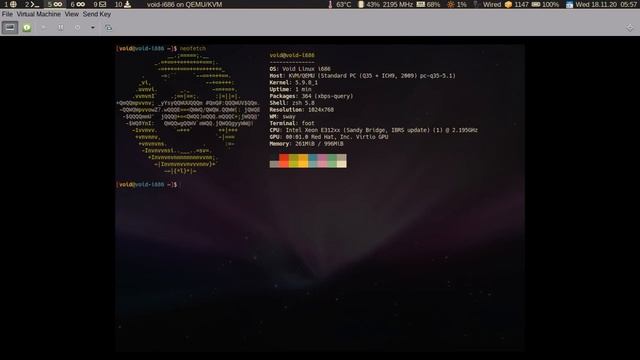Click the Packages: 364 (xbps-query) line
The image size is (640, 360).
pyautogui.click(x=311, y=96)
